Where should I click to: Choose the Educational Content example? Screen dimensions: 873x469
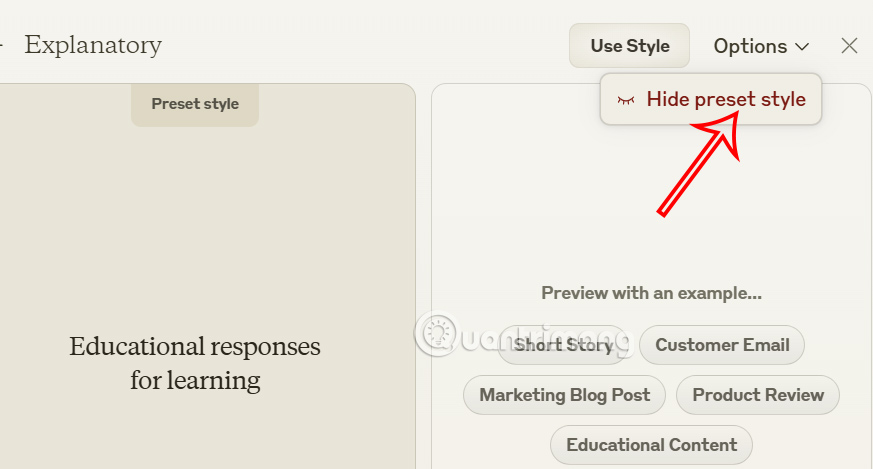click(651, 445)
